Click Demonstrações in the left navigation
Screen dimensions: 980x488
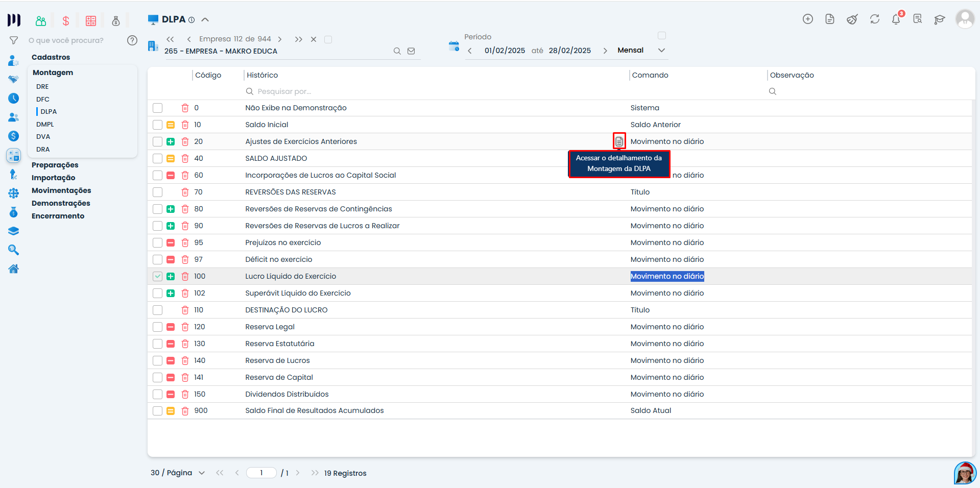(x=61, y=203)
